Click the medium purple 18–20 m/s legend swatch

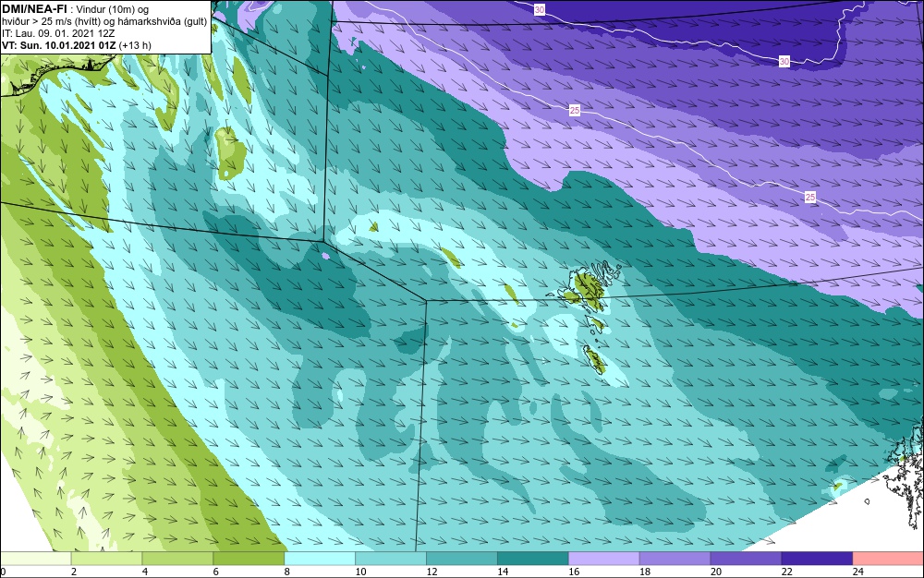675,559
